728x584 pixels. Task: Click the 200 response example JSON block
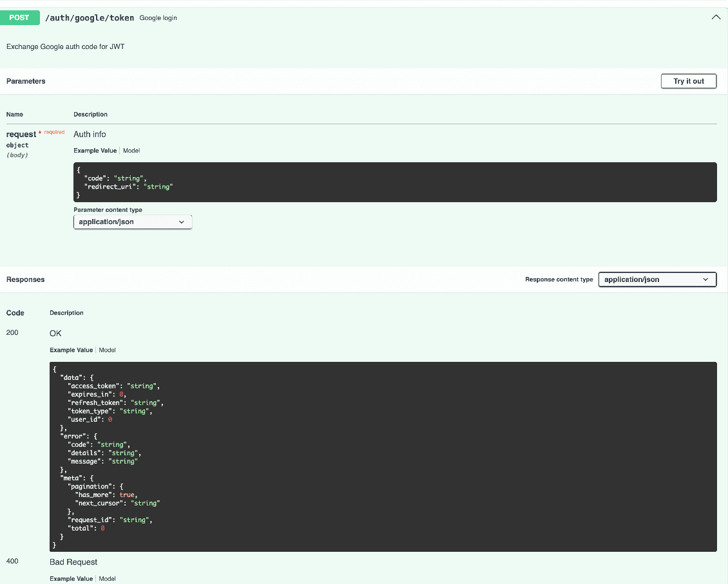point(383,457)
